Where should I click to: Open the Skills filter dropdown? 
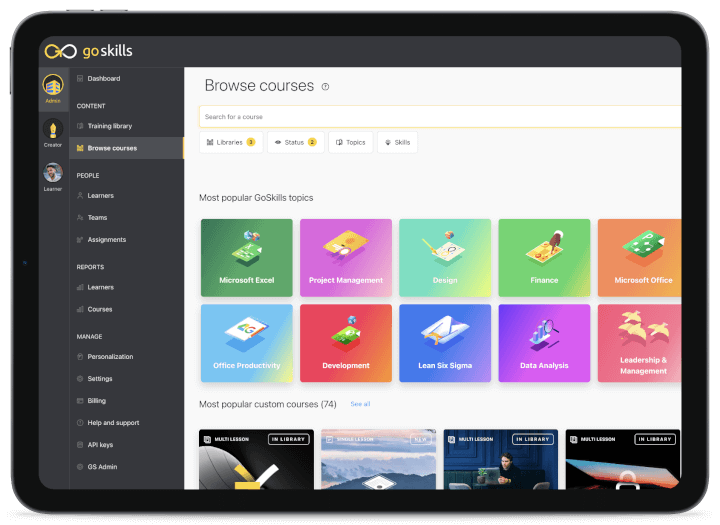point(398,142)
